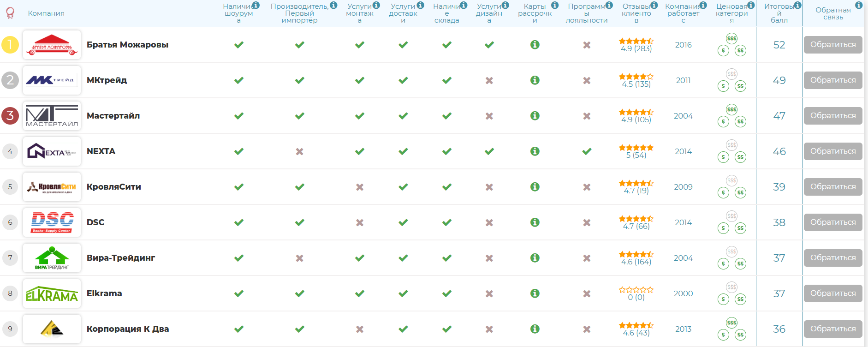Click the 5 (54) rating for NEXTA
The image size is (868, 347).
636,151
